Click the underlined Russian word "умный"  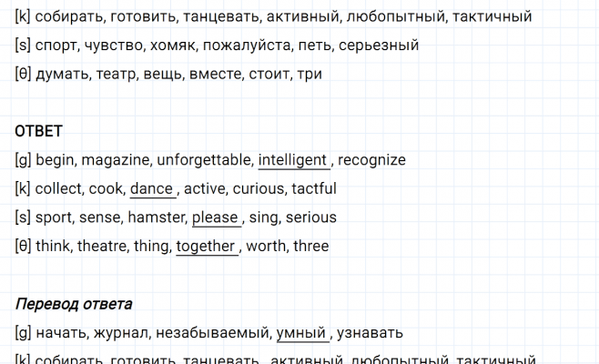(x=301, y=333)
